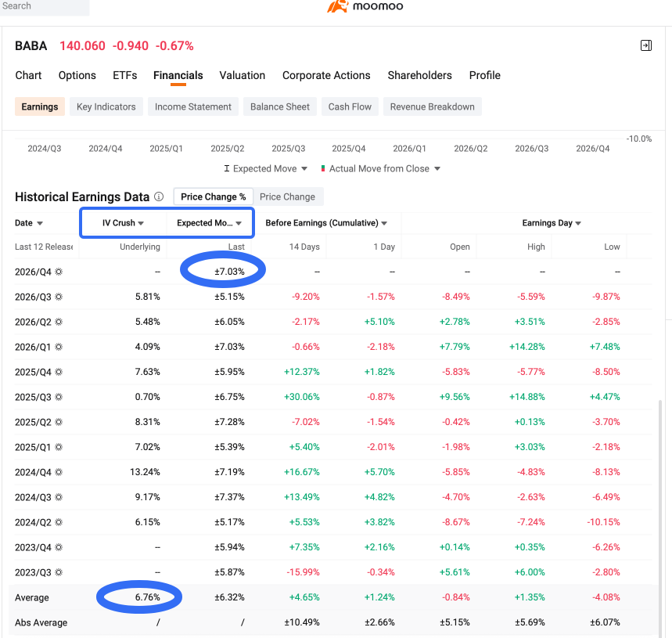
Task: Open the Key Indicators section
Action: coord(106,106)
